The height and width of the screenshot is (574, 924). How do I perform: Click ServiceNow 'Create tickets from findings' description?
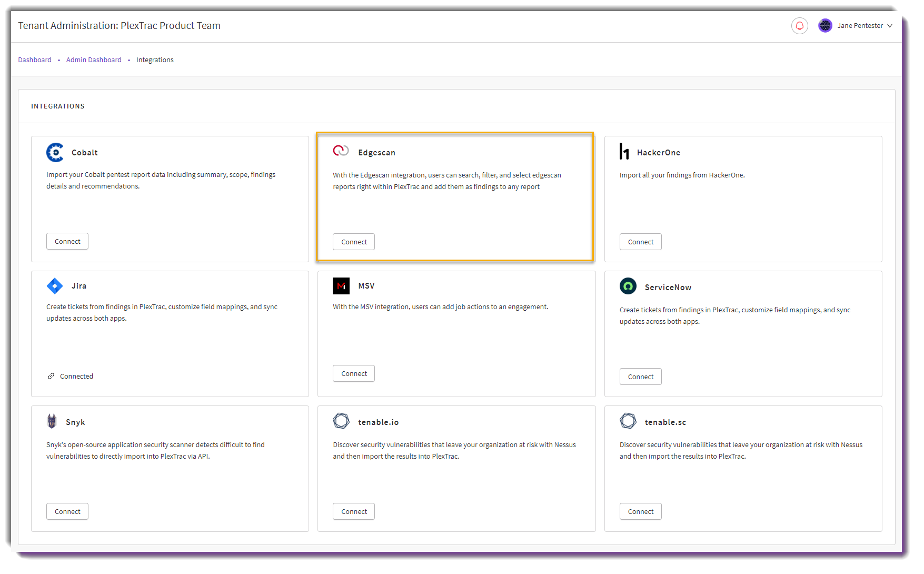click(x=735, y=315)
